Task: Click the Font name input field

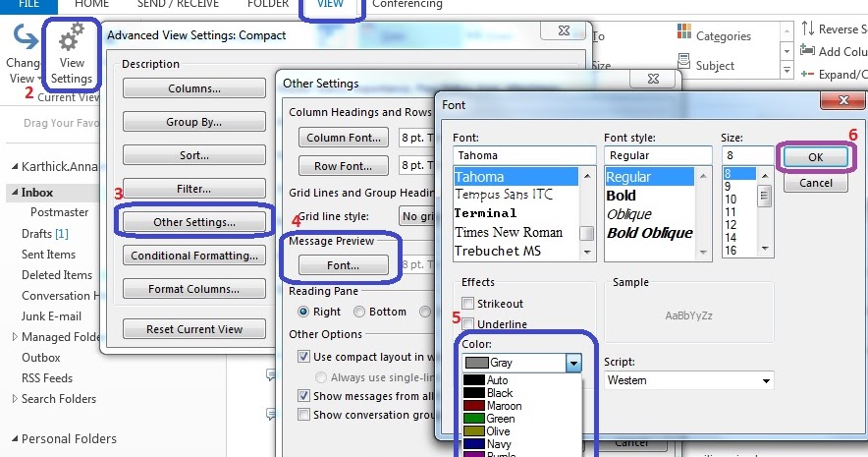Action: pos(524,155)
